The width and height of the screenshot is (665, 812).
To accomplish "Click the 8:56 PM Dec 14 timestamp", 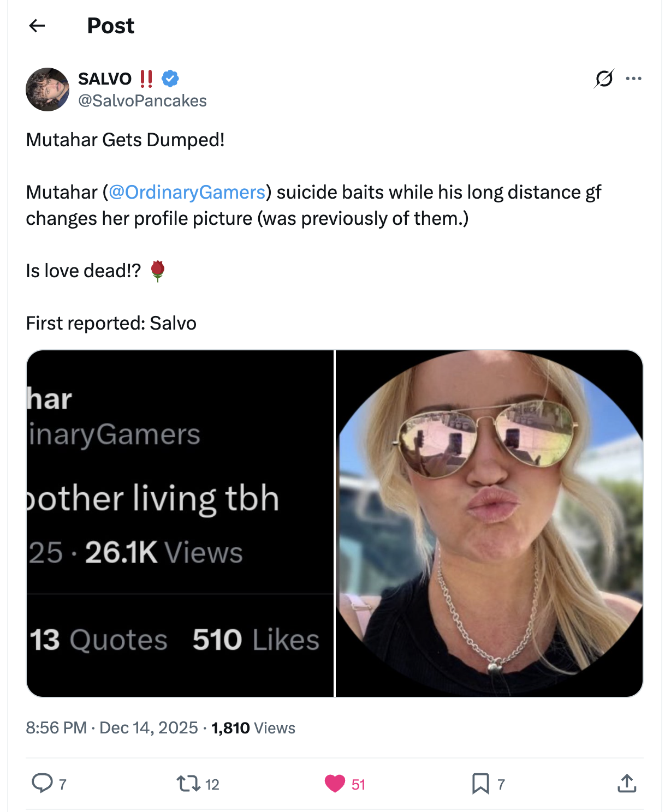I will point(112,728).
